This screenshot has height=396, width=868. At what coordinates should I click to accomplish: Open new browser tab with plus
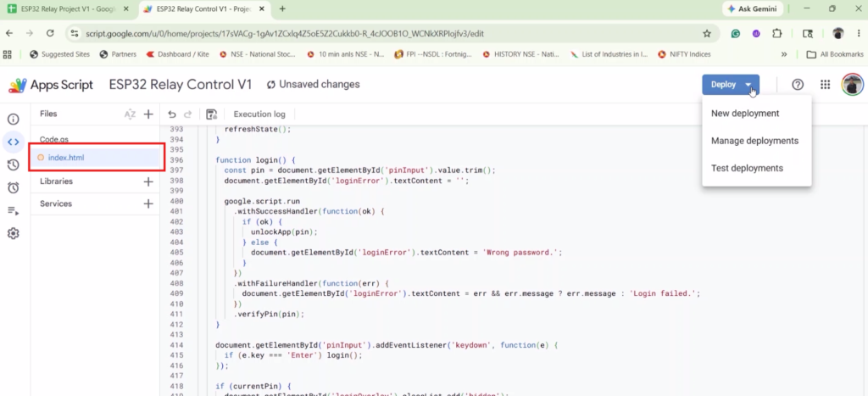click(283, 8)
